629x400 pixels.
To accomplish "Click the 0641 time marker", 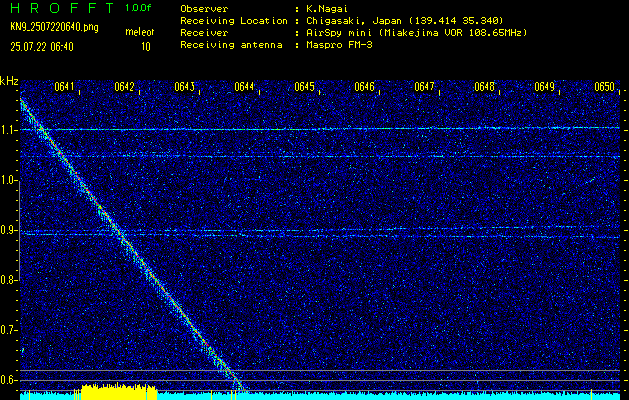I will (64, 87).
